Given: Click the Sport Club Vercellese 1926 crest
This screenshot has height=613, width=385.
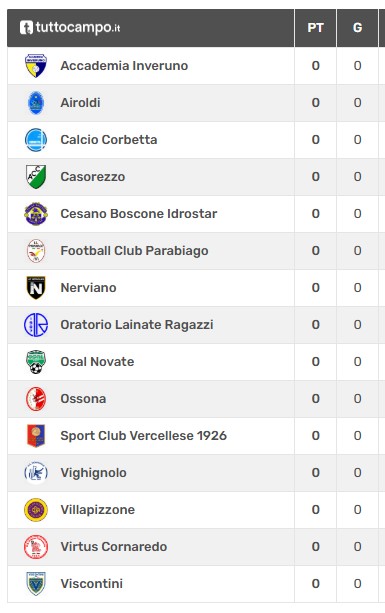Looking at the screenshot, I should tap(36, 436).
